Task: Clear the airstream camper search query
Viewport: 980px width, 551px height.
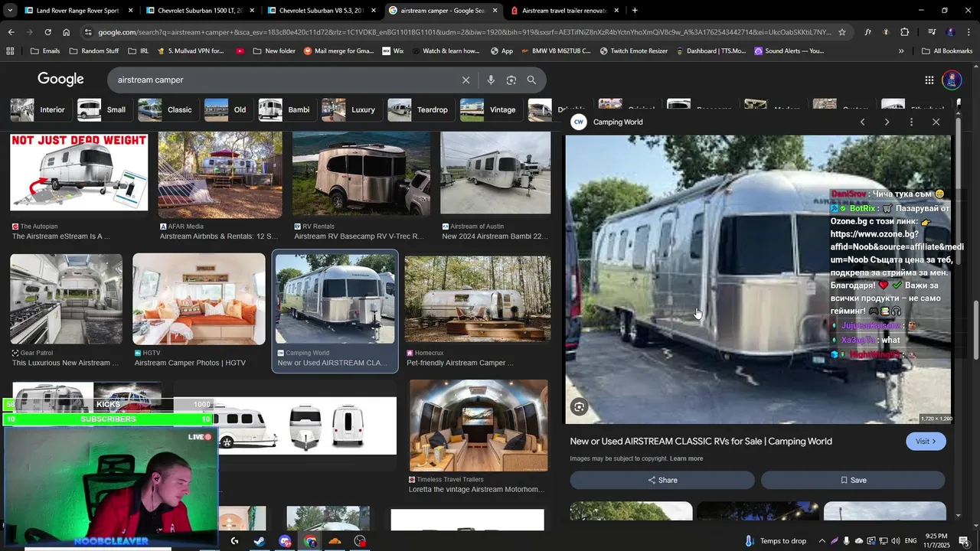Action: click(465, 80)
